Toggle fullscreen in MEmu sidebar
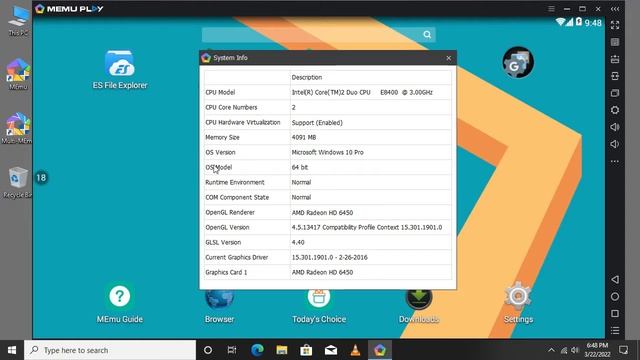The image size is (640, 360). [x=615, y=25]
